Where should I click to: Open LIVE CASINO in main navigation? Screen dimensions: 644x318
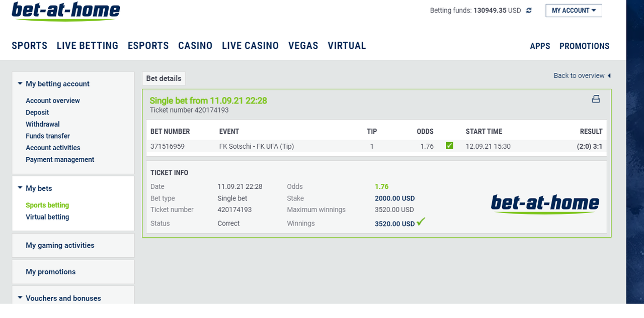[250, 46]
